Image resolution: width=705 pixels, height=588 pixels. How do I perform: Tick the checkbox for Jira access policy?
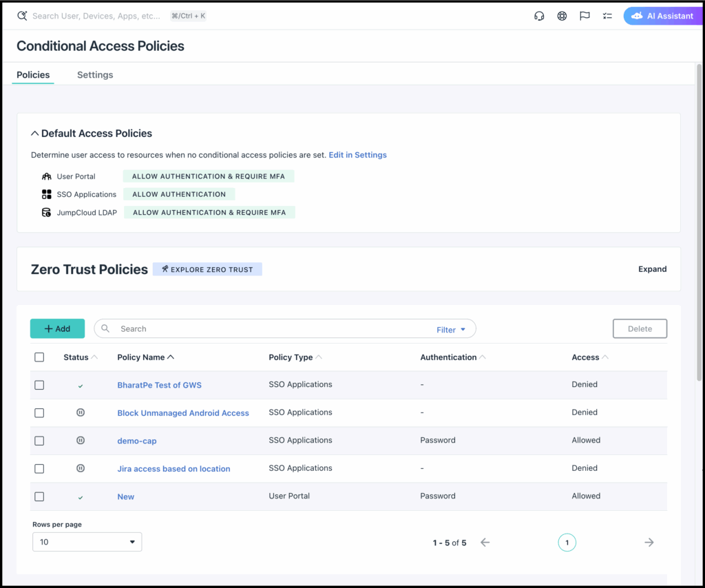tap(39, 468)
